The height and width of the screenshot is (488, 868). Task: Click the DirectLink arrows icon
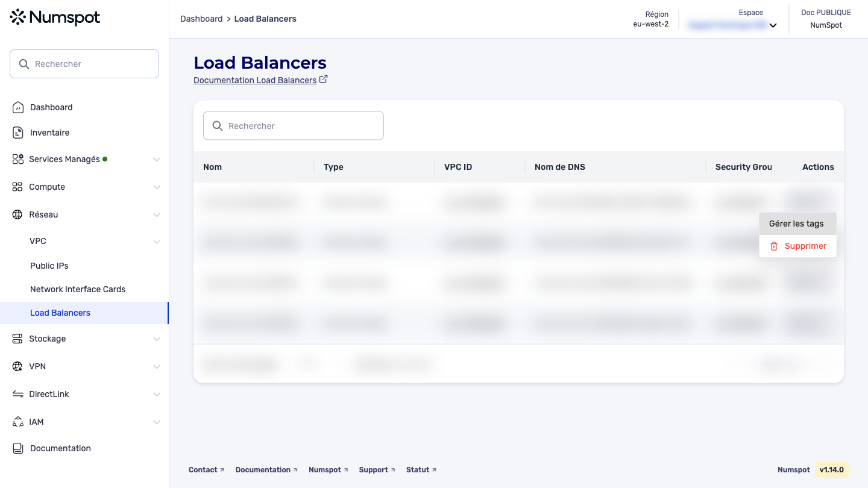(x=18, y=394)
